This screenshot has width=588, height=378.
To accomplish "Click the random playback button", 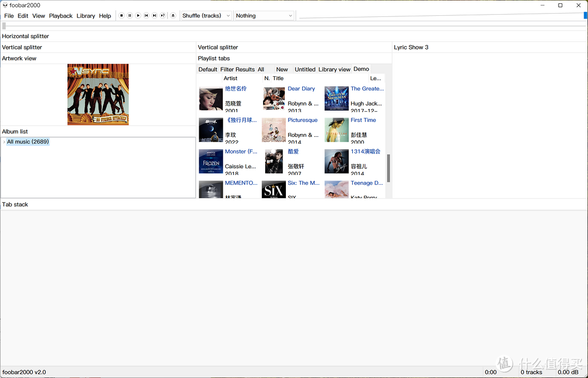I will pyautogui.click(x=163, y=15).
